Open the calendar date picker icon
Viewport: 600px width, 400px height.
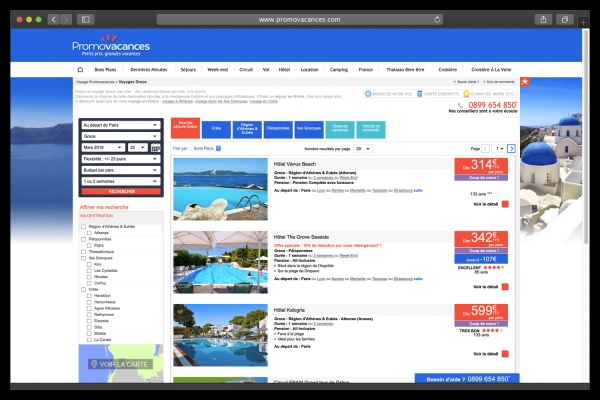156,147
